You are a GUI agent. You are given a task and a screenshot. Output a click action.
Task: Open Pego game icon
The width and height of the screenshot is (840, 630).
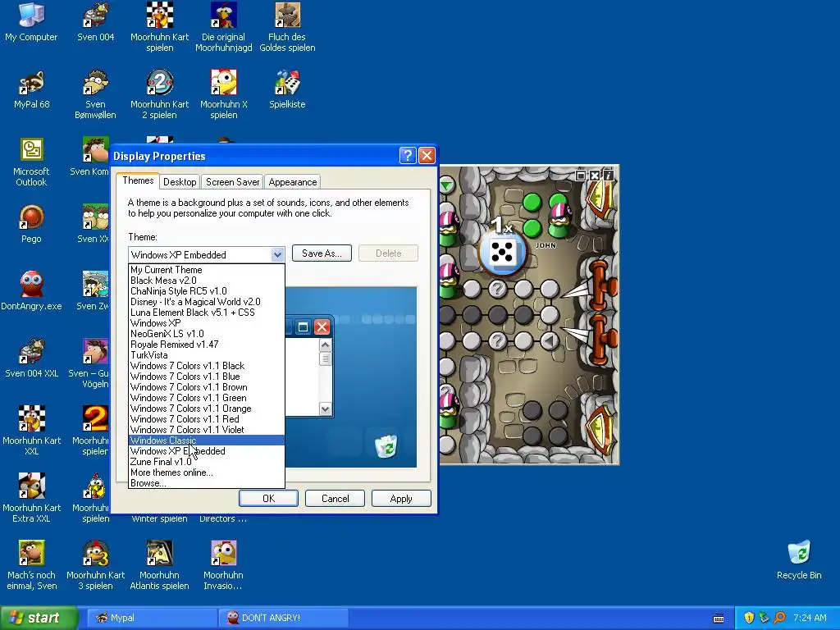click(31, 224)
